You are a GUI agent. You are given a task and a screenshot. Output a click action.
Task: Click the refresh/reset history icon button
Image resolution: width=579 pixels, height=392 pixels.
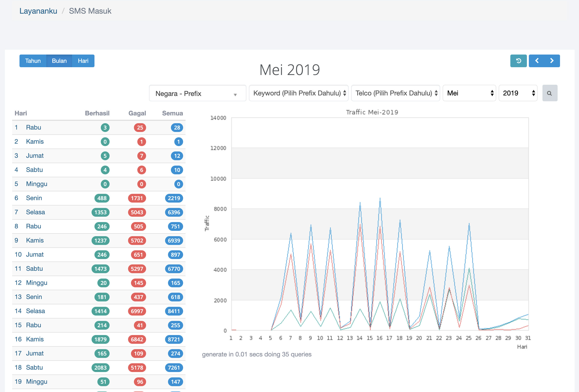[x=518, y=61]
